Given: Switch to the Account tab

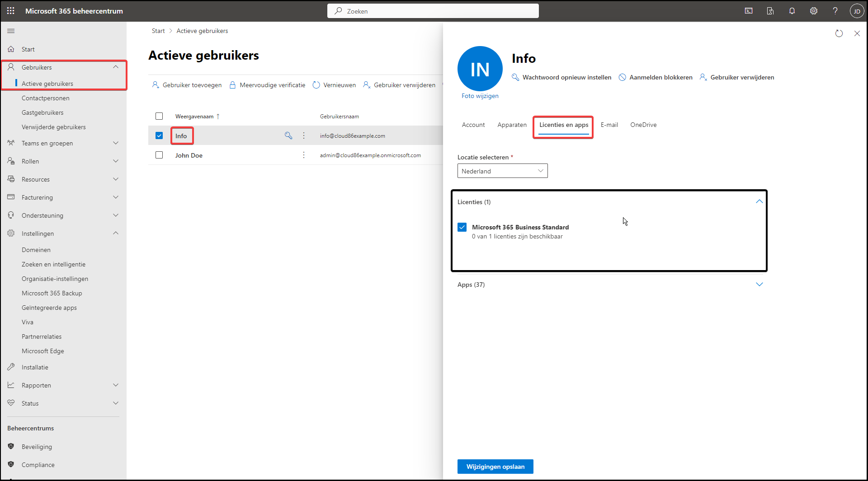Looking at the screenshot, I should 473,125.
